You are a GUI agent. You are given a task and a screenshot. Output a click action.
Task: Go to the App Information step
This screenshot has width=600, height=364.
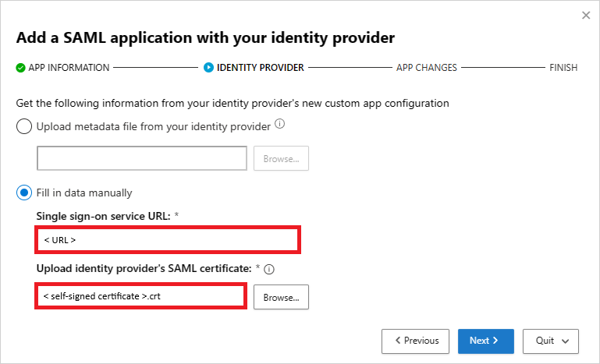(x=69, y=68)
